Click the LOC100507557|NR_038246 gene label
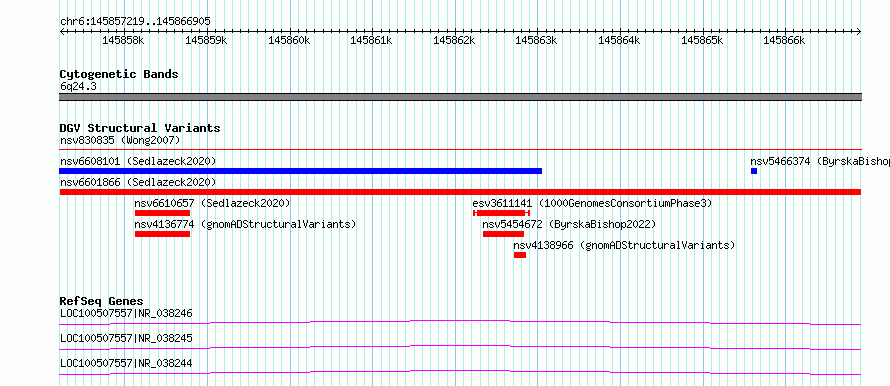Screen dimensions: 890x386 [126, 313]
